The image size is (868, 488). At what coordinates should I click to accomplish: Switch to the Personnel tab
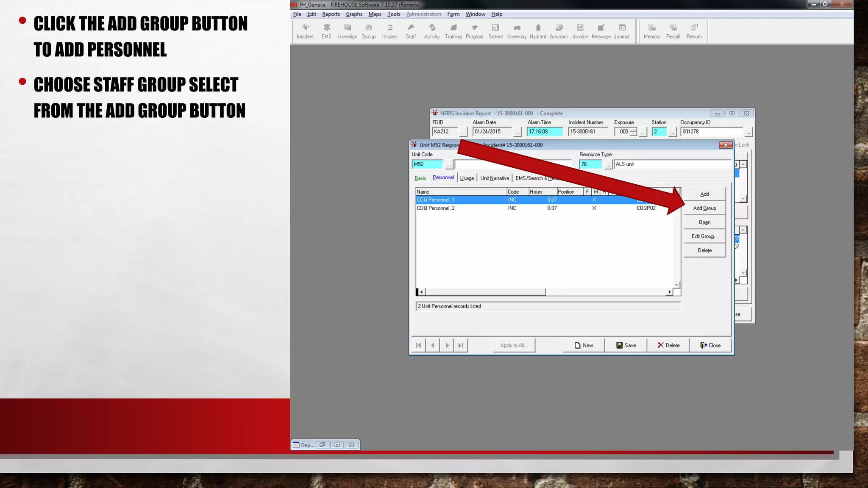[x=443, y=177]
